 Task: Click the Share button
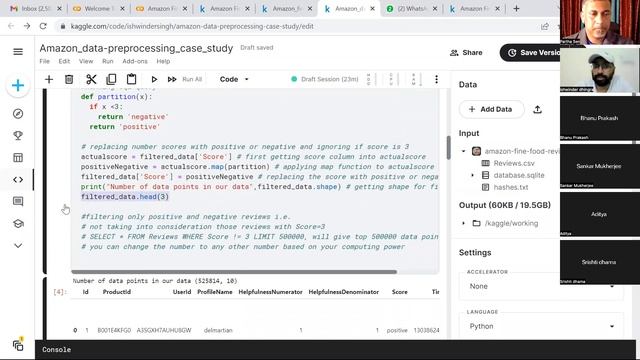click(x=466, y=53)
